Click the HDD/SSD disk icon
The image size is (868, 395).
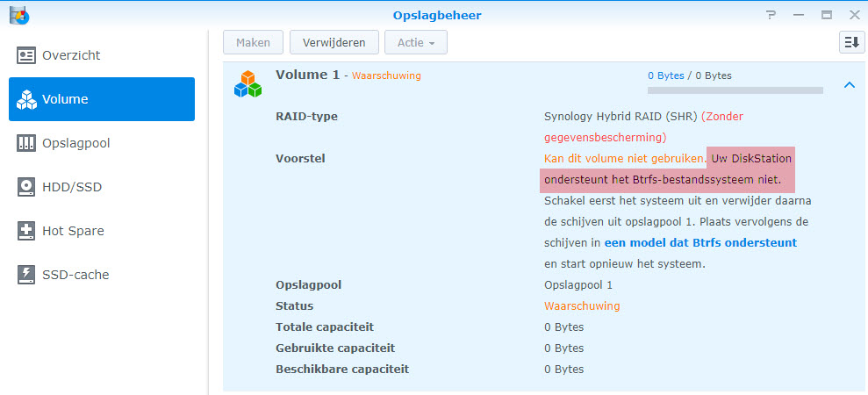coord(26,187)
